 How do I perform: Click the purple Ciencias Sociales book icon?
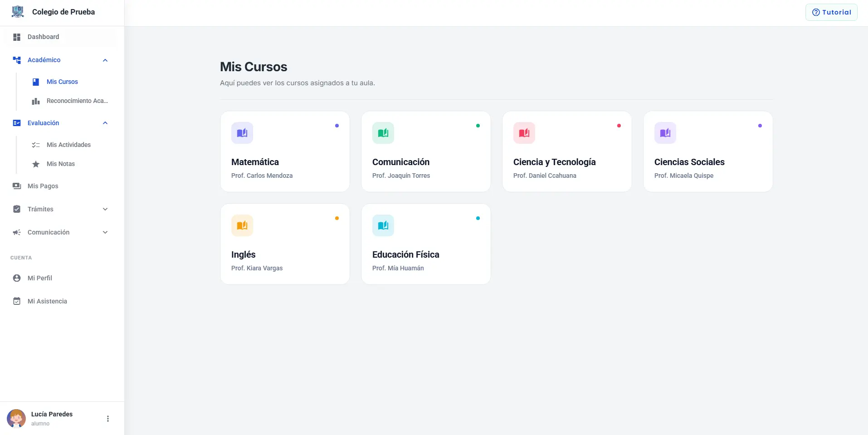point(665,133)
